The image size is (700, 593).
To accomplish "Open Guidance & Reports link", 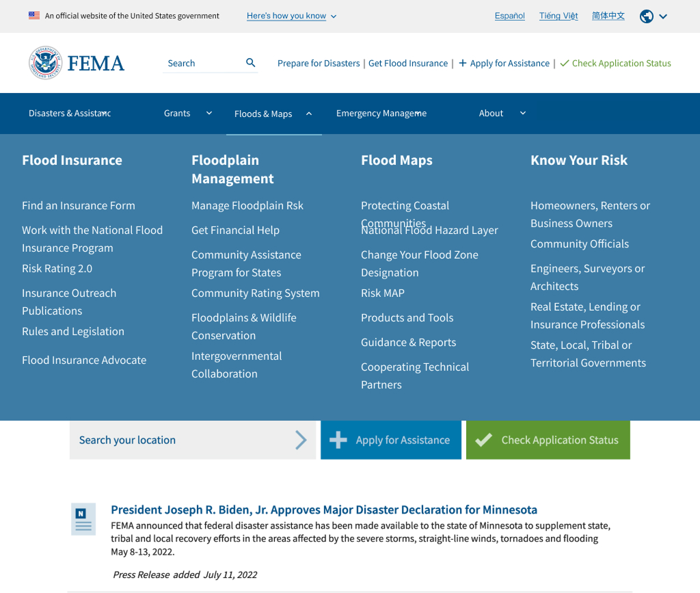I will (x=409, y=342).
